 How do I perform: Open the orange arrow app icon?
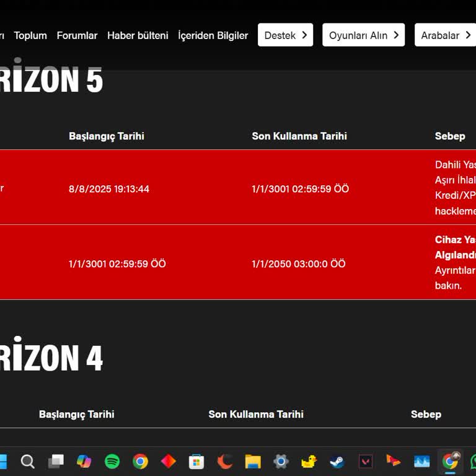[394, 461]
